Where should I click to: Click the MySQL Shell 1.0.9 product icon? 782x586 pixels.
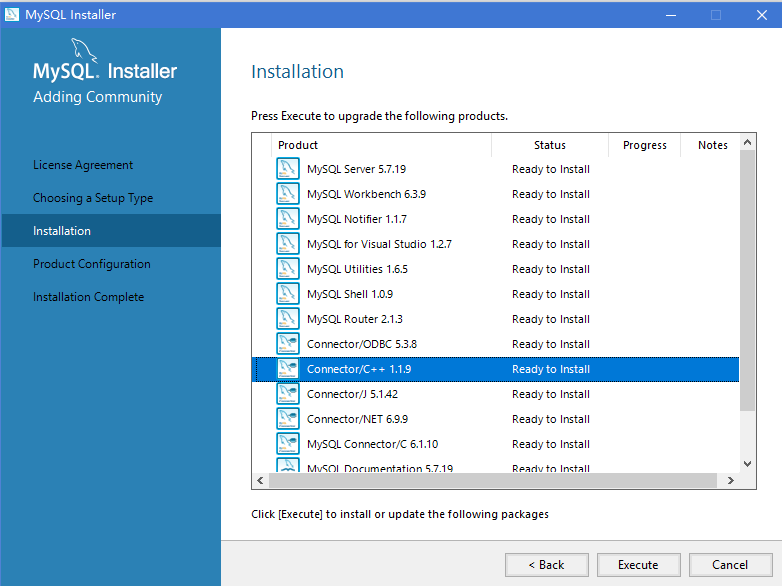coord(288,293)
